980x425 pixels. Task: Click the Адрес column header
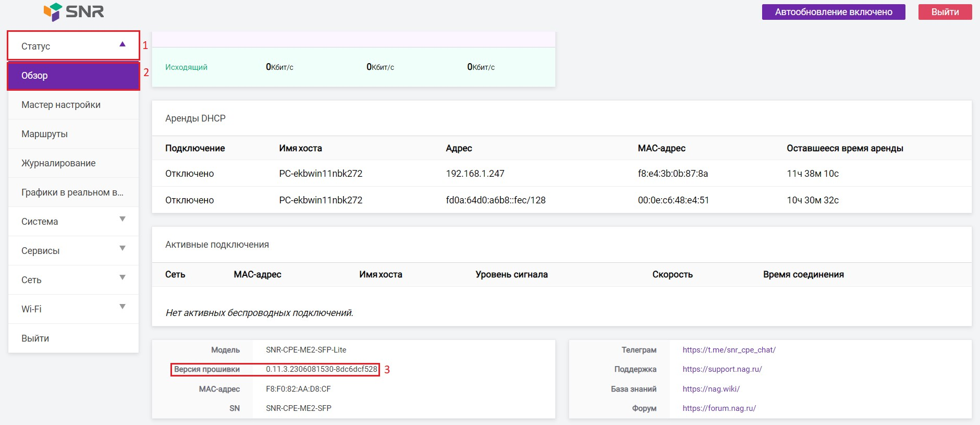(x=459, y=148)
